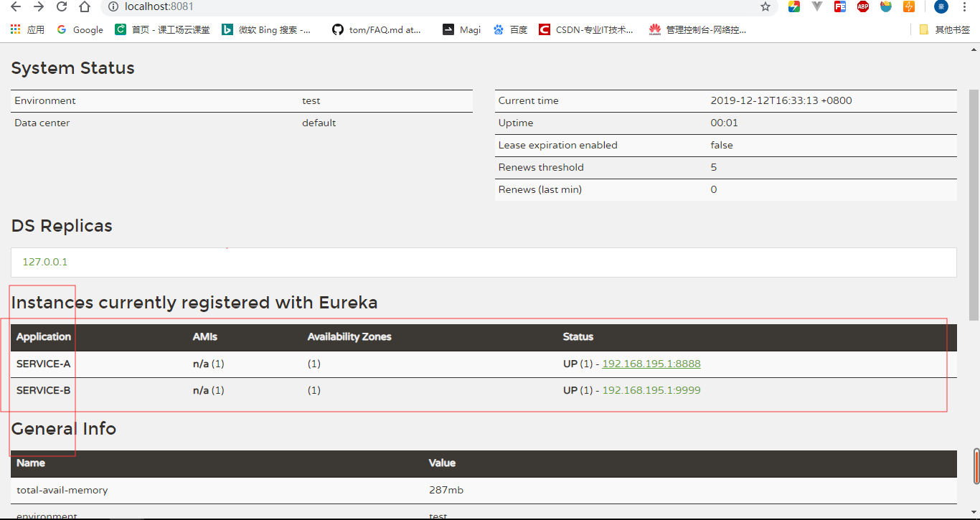Select the 287mb memory value
The image size is (980, 520).
[446, 491]
